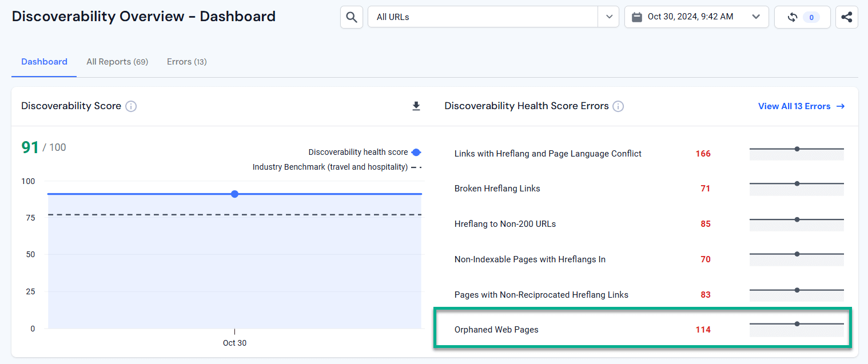The height and width of the screenshot is (364, 868).
Task: Open the Orphaned Web Pages error report
Action: (x=496, y=329)
